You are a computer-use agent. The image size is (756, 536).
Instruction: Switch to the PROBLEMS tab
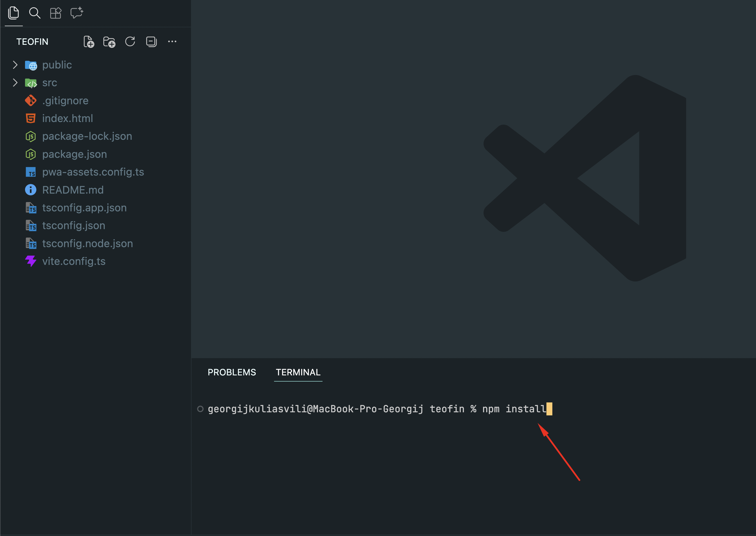(232, 372)
